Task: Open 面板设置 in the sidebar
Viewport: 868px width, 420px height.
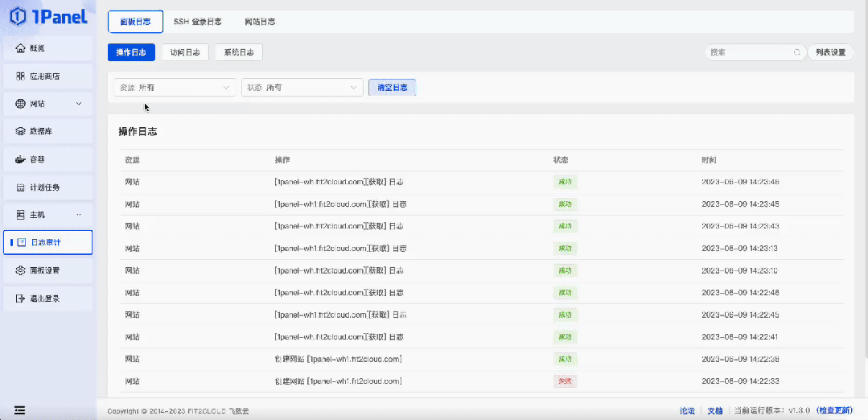Action: pos(47,270)
